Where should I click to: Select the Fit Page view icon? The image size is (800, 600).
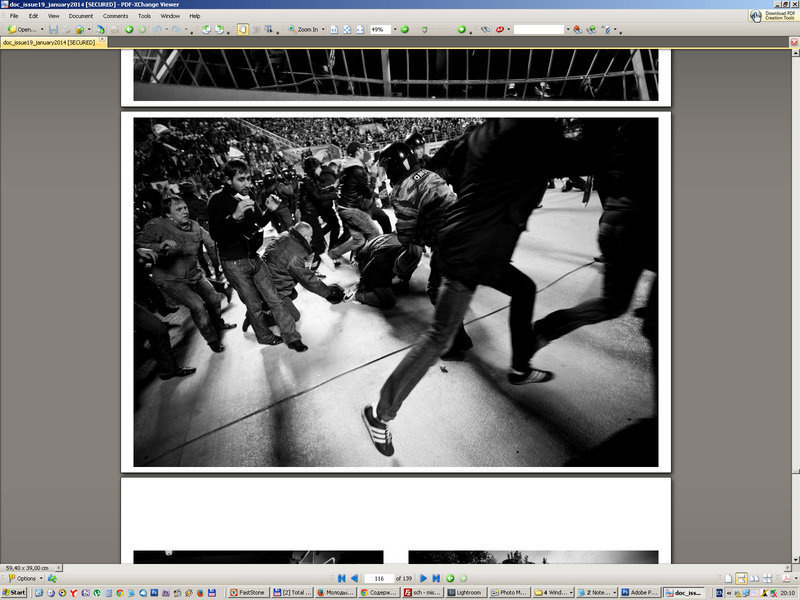click(x=333, y=31)
